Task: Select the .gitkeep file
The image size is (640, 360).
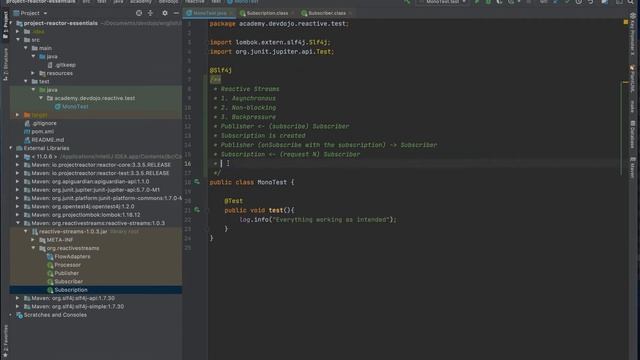Action: [65, 65]
